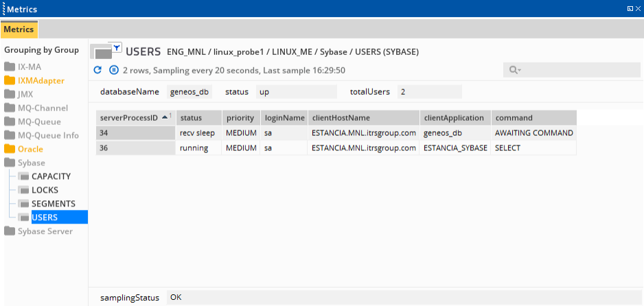
Task: Open the CAPACITY dataview
Action: pyautogui.click(x=51, y=176)
